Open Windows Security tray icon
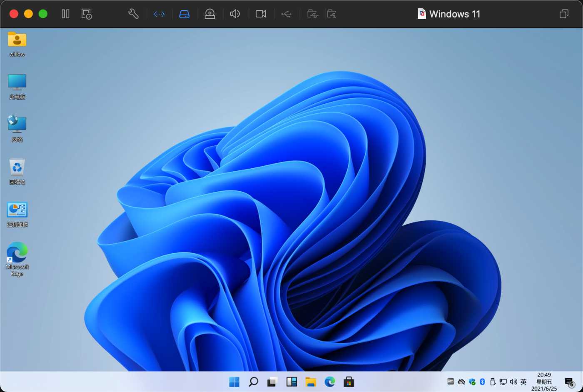583x392 pixels. [x=472, y=382]
